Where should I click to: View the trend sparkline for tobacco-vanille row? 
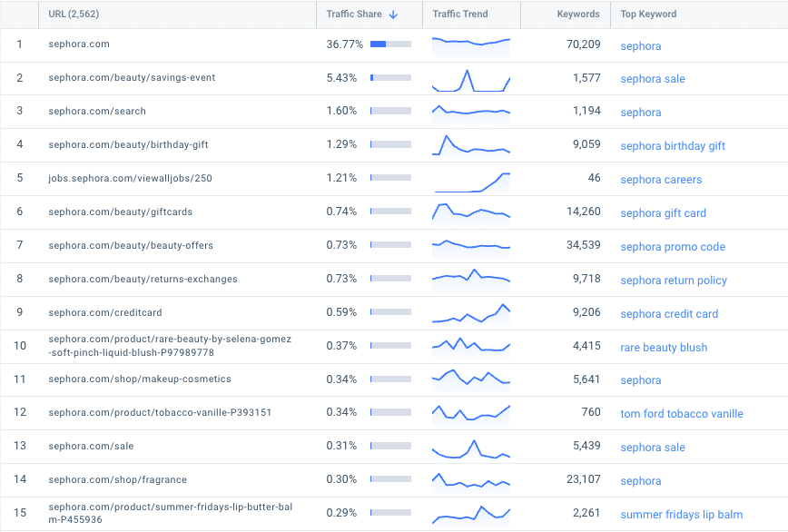click(471, 415)
